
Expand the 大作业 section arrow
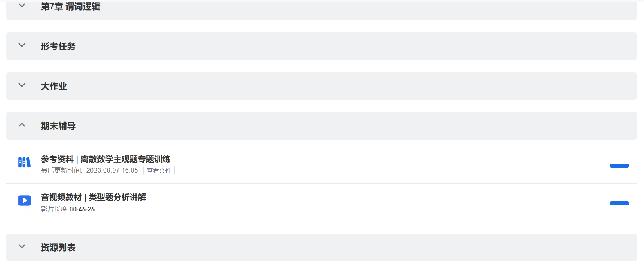[22, 85]
